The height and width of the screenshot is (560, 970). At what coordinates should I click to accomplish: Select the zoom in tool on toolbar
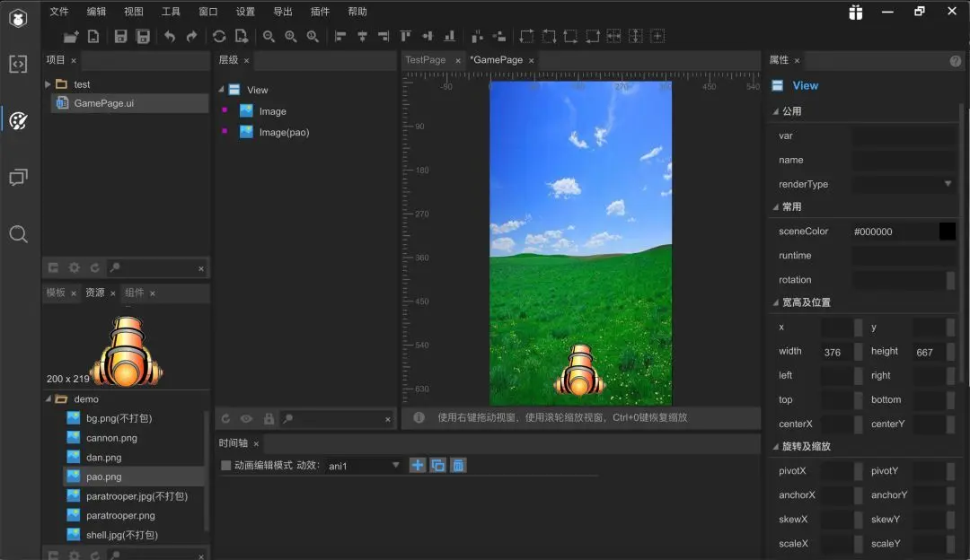(289, 36)
